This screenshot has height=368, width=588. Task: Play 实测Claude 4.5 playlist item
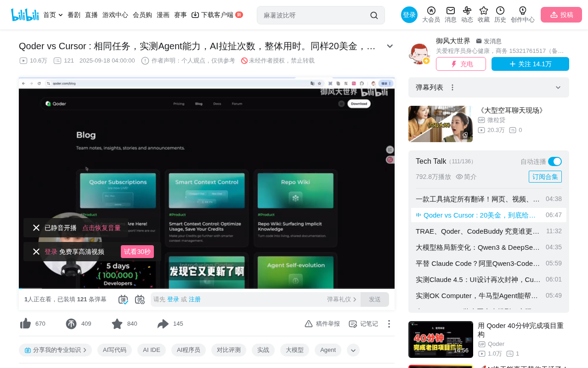tap(489, 279)
